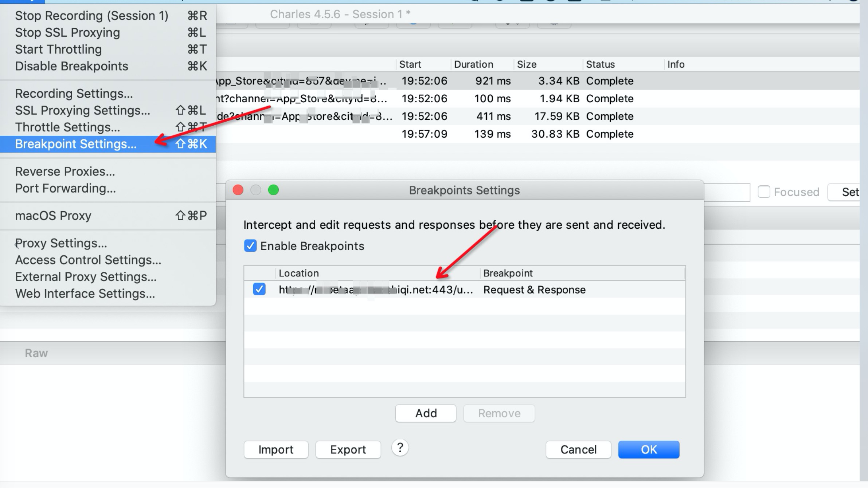
Task: Click the Cancel button
Action: pyautogui.click(x=578, y=449)
